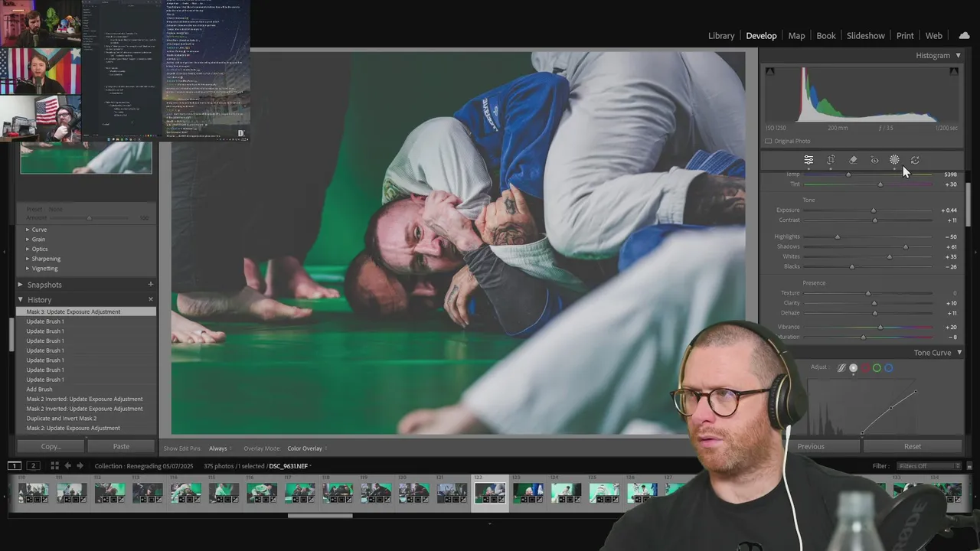
Task: Adjust the preset Amount slider handle
Action: 89,219
